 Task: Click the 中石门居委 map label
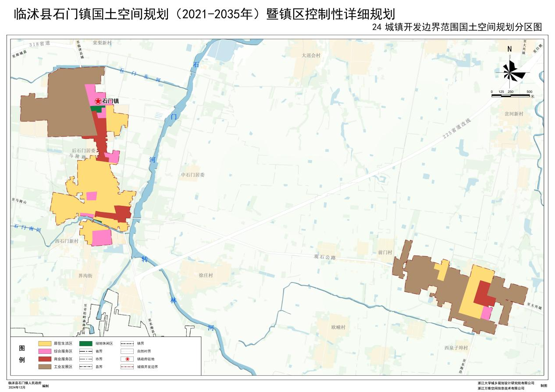coord(192,175)
